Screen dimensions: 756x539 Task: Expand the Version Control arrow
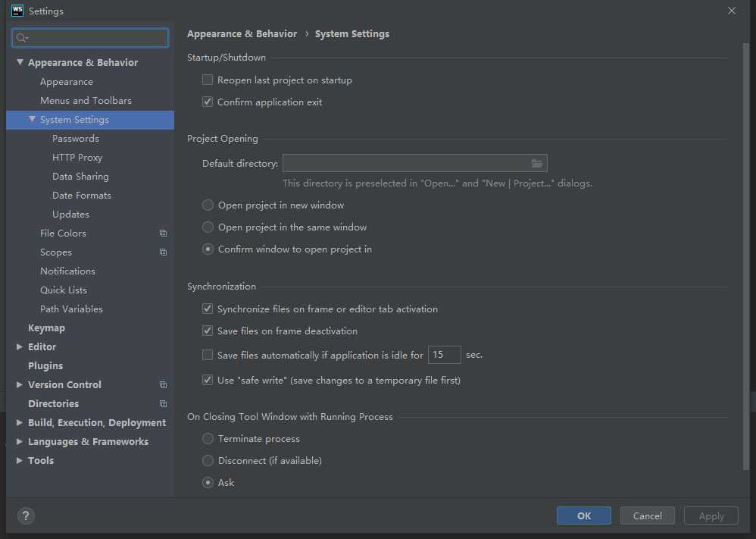[19, 384]
